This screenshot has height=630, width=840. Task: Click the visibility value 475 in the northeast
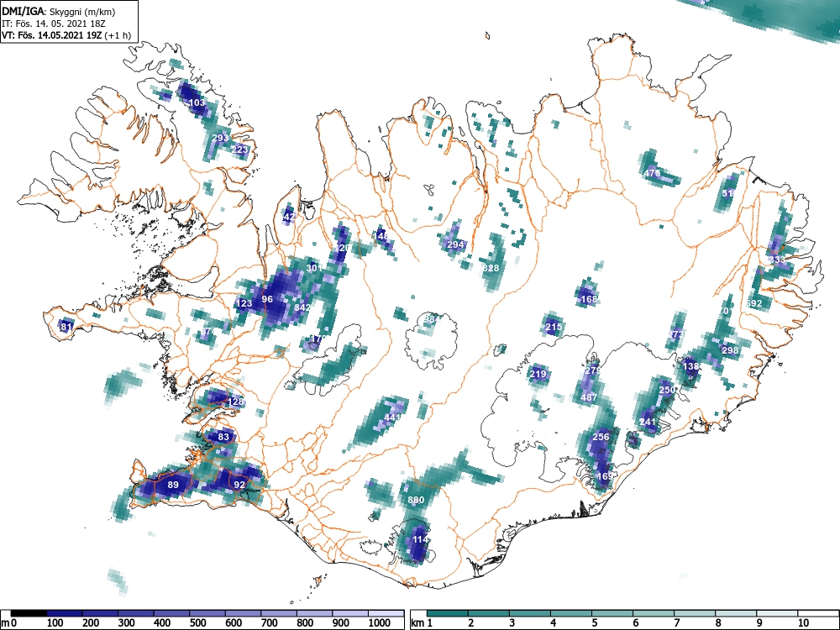(652, 173)
